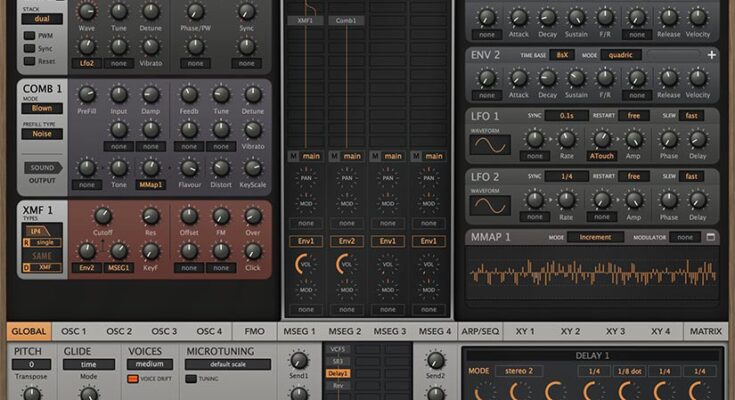Image resolution: width=735 pixels, height=400 pixels.
Task: Open ENV 2 mode dropdown showing quadric
Action: 620,55
